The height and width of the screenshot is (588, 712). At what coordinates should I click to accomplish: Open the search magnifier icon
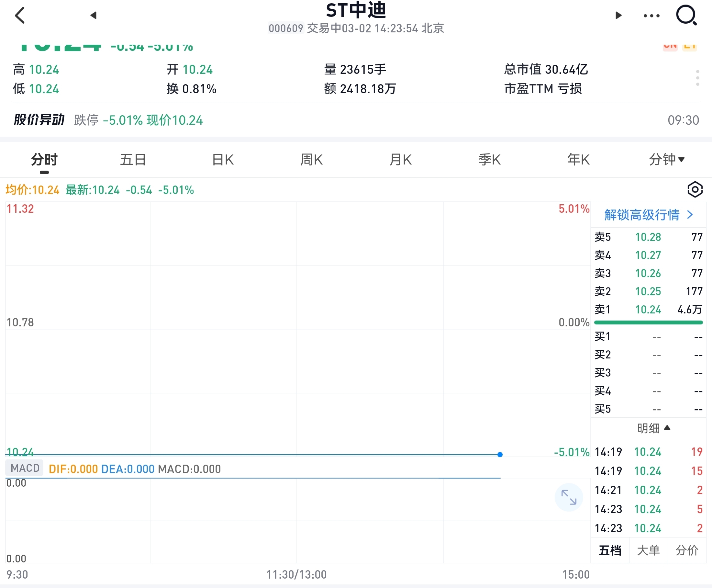[686, 16]
